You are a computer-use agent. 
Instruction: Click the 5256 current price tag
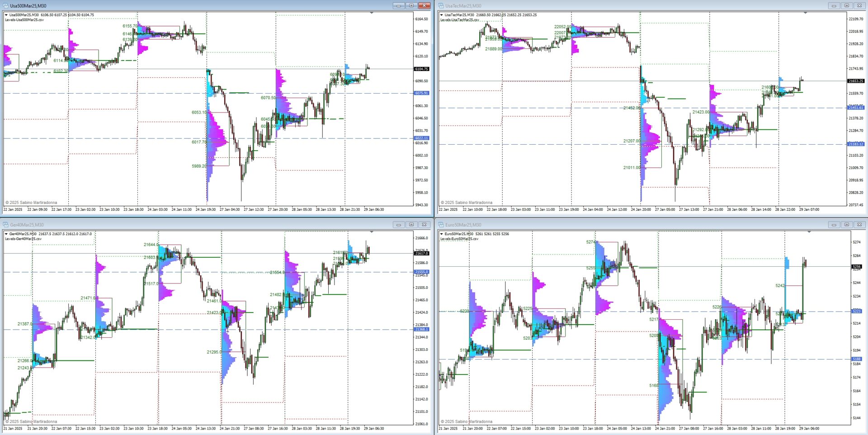[x=857, y=267]
